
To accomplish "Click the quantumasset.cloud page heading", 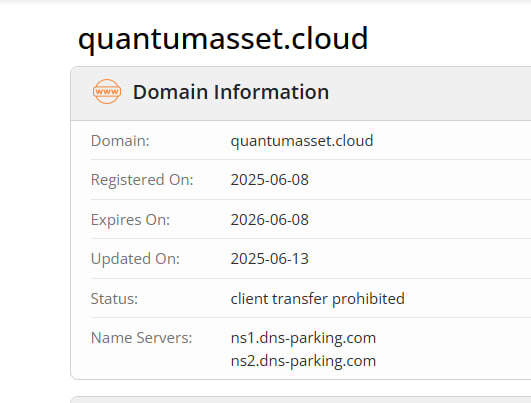I will tap(223, 39).
